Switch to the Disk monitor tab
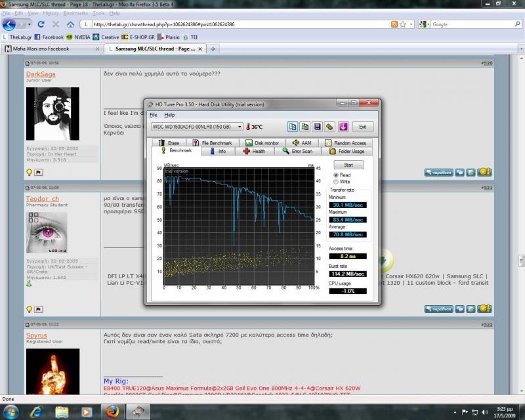Image resolution: width=525 pixels, height=420 pixels. (262, 143)
